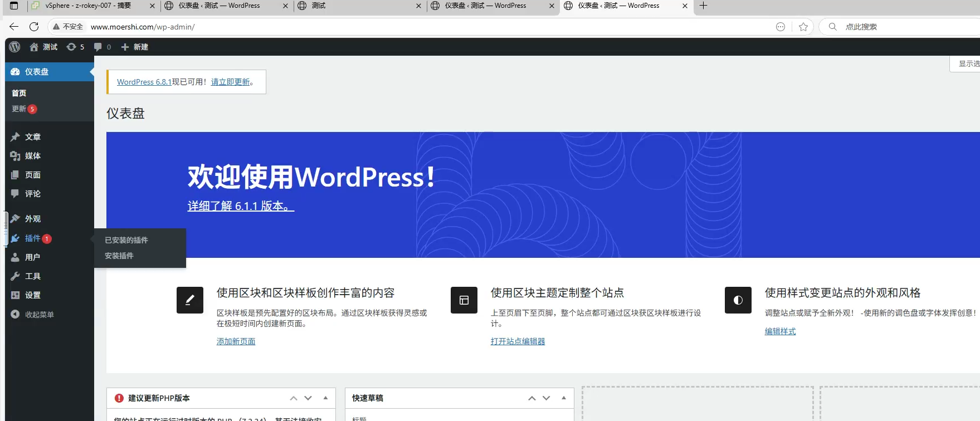Screen dimensions: 980x421
Task: Click the dashboard gauge icon '仪表盘'
Action: click(x=15, y=72)
